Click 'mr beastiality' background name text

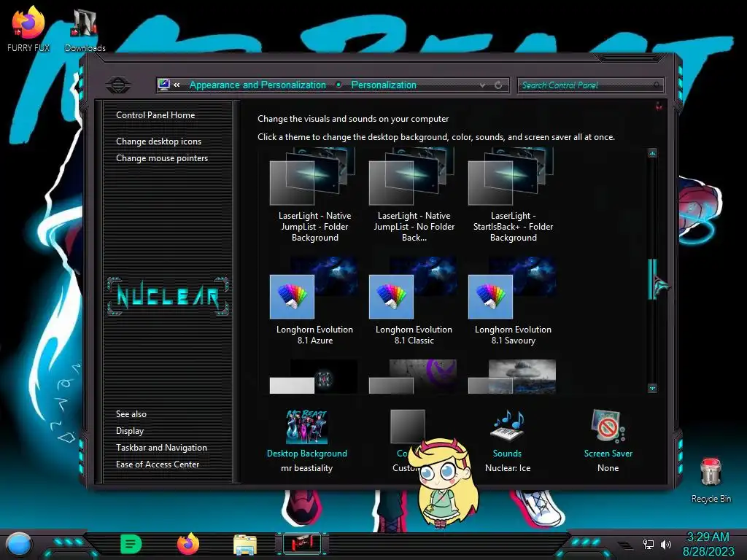click(x=307, y=468)
